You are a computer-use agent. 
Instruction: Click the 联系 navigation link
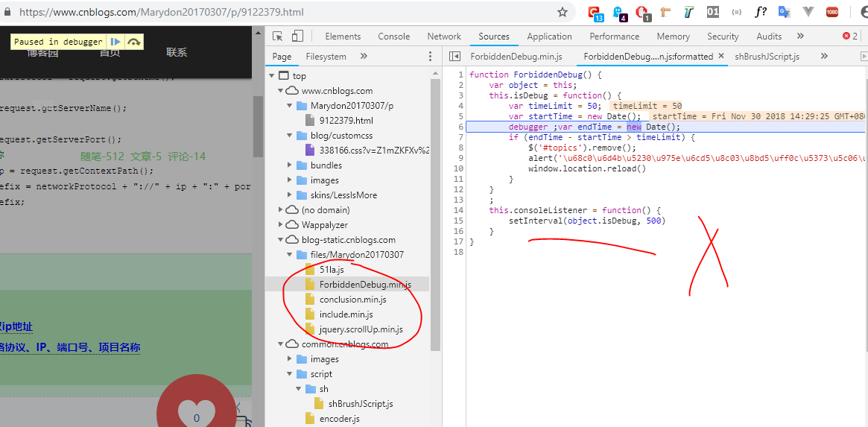(x=177, y=53)
